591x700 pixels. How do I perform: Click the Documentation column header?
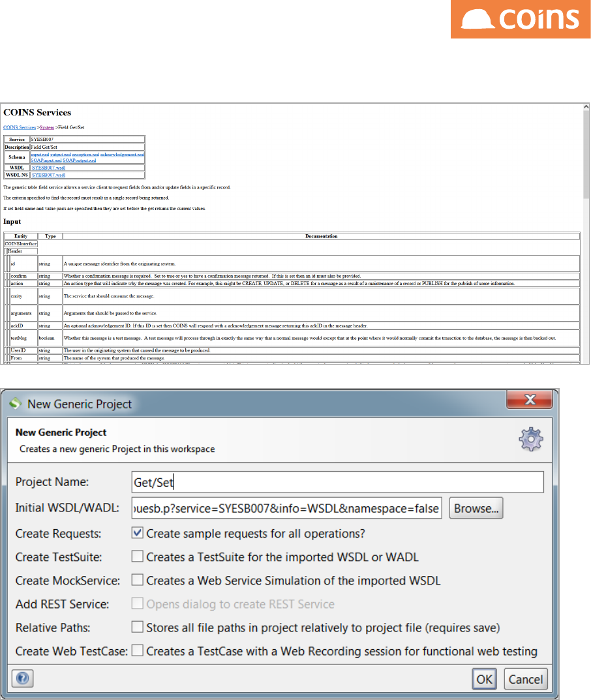(x=321, y=236)
